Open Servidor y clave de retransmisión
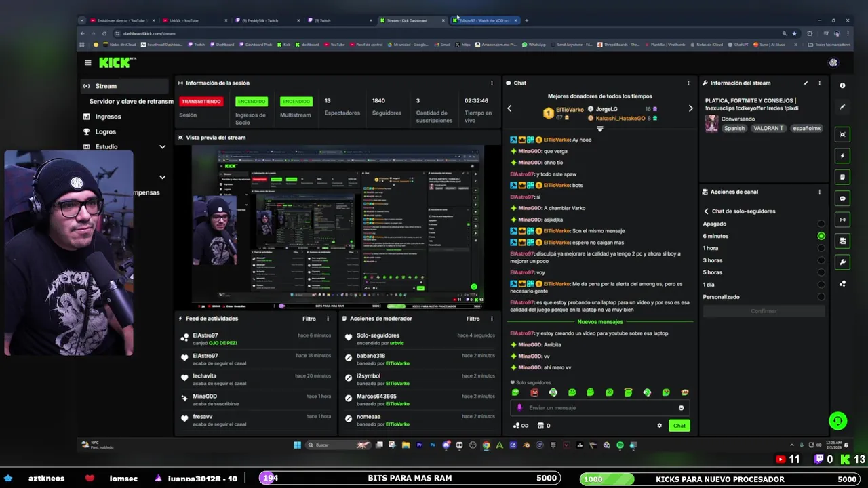This screenshot has height=488, width=868. coord(131,101)
